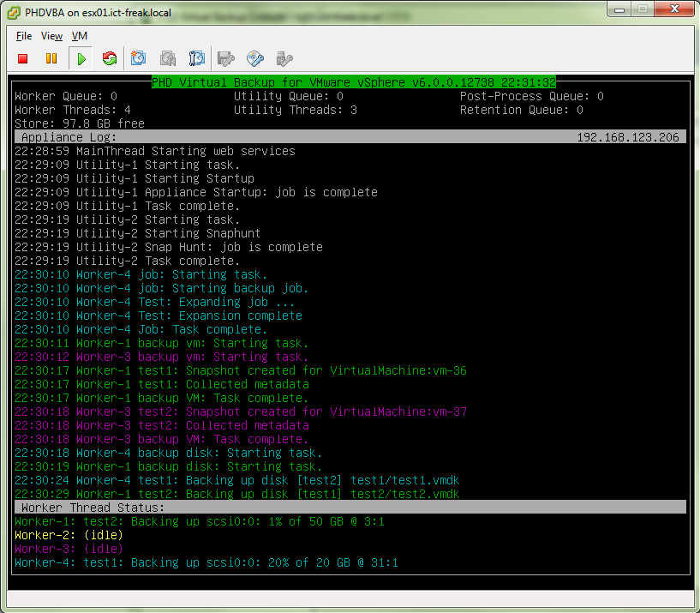Image resolution: width=700 pixels, height=613 pixels.
Task: Click the green PHD Virtual Backup title banner
Action: coord(354,82)
